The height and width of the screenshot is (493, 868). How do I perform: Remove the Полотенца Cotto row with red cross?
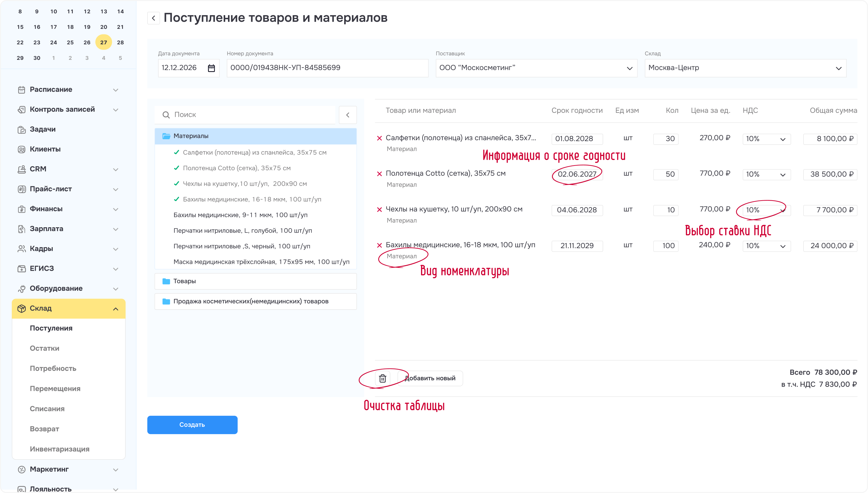pos(379,174)
